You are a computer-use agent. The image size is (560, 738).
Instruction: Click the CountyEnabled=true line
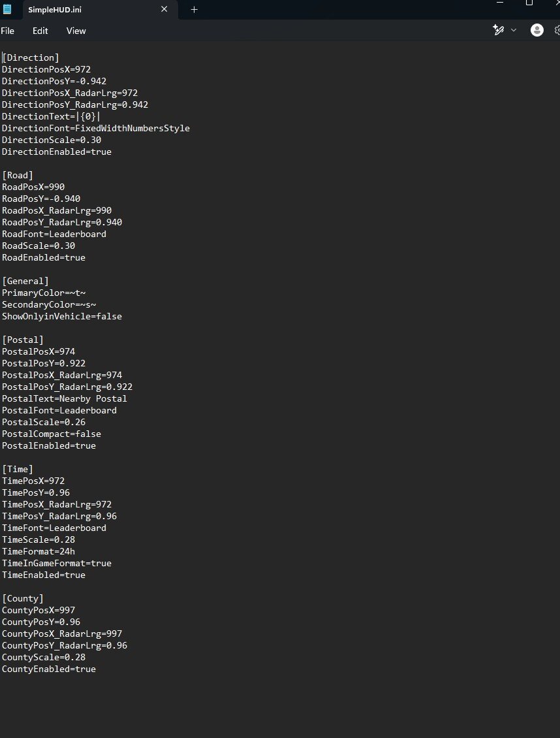pos(49,669)
